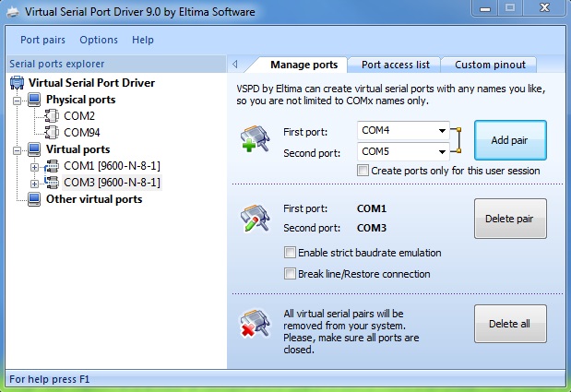Select COM2 in the physical ports tree

79,116
